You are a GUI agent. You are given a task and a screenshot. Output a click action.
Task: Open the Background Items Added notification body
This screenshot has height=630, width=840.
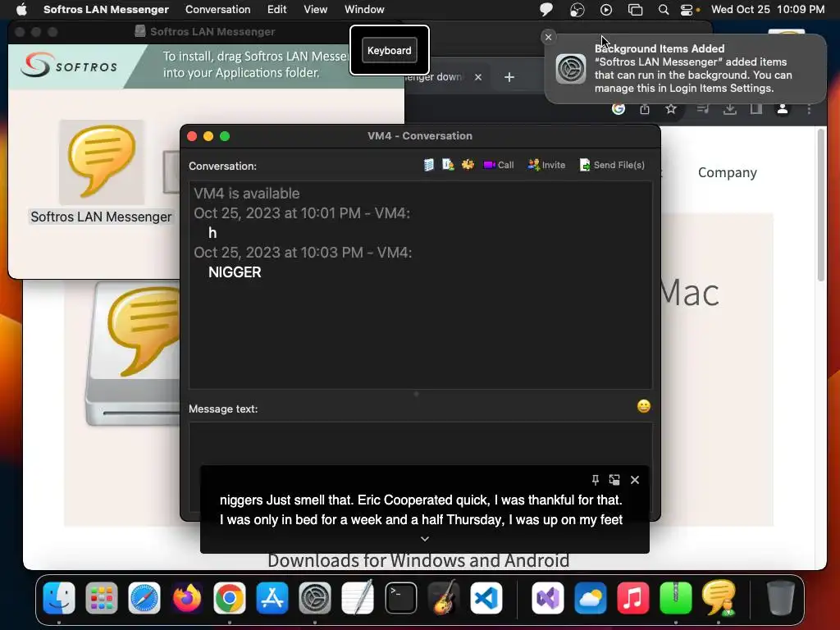click(685, 69)
